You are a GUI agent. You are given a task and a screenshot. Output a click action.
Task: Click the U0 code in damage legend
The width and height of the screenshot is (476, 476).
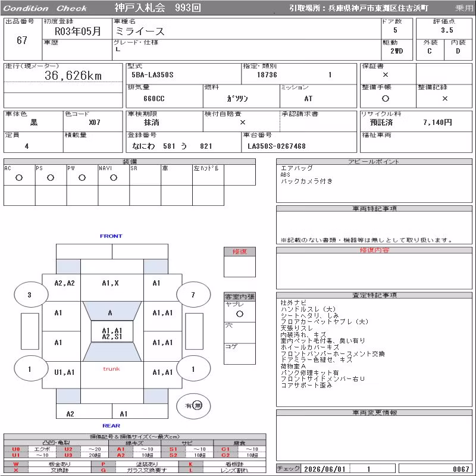pos(16,449)
